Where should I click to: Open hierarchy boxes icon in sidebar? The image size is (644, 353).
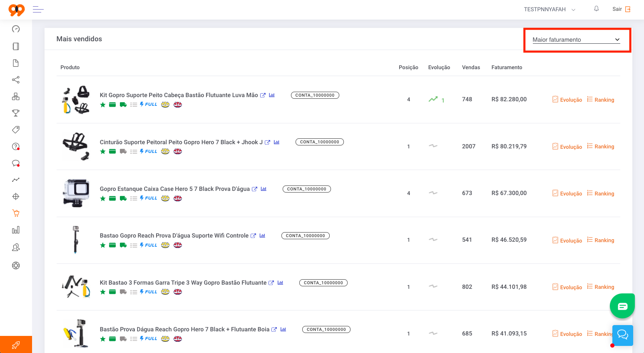[16, 96]
